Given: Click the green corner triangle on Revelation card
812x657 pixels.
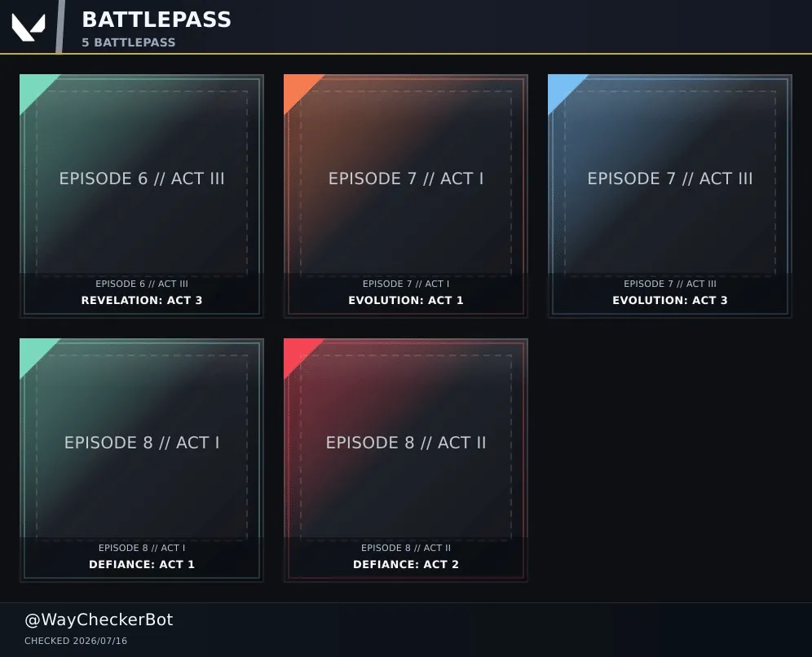Looking at the screenshot, I should pyautogui.click(x=33, y=88).
